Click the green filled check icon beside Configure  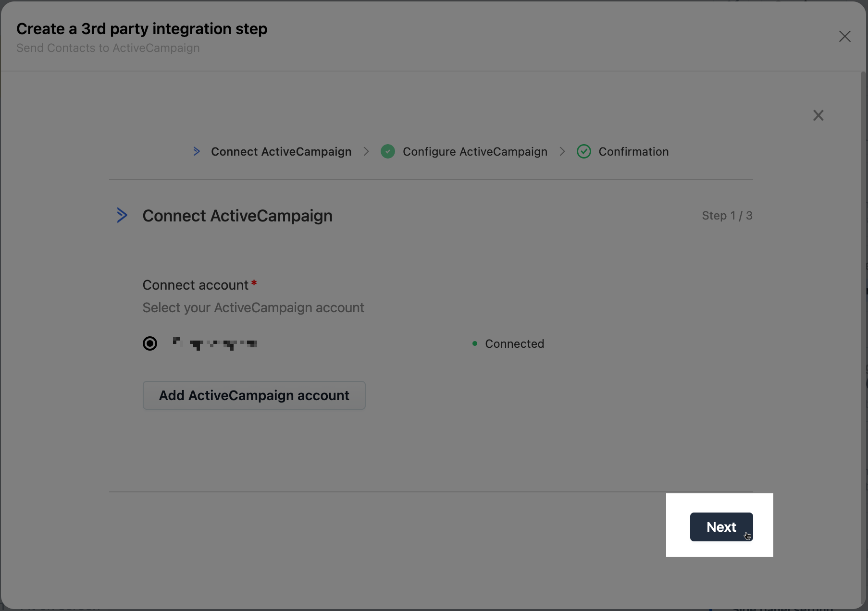point(388,152)
